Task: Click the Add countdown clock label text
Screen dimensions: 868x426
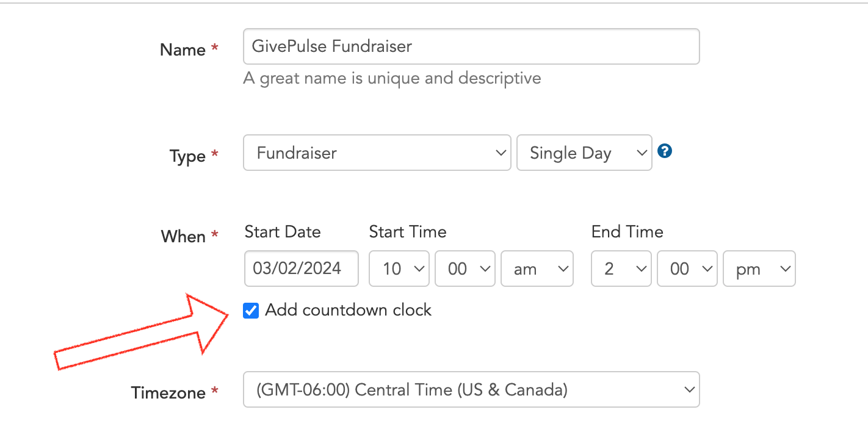Action: (347, 310)
